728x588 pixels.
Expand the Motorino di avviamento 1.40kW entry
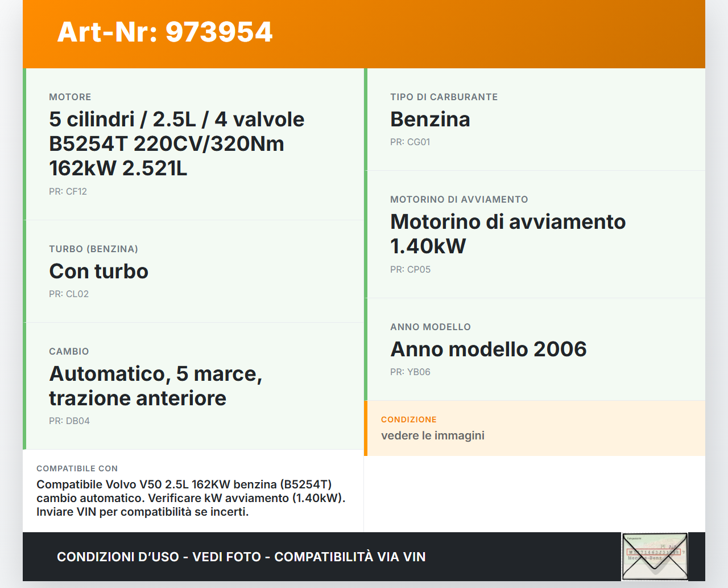(508, 233)
